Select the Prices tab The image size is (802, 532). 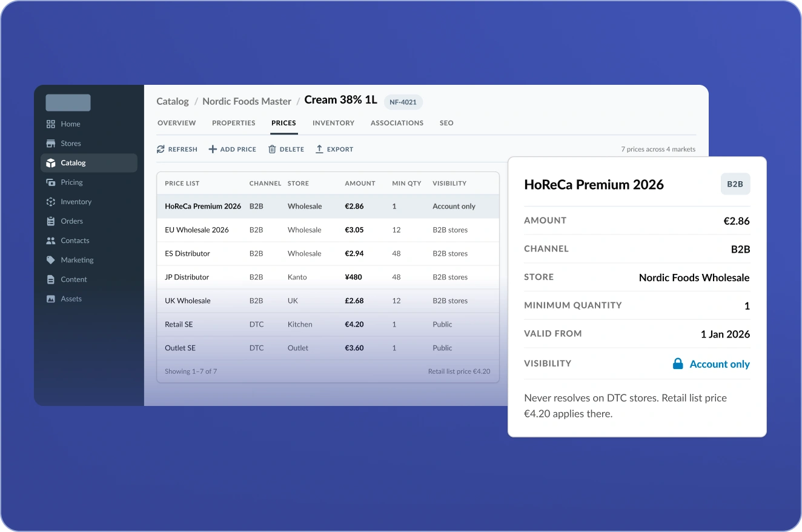pyautogui.click(x=283, y=123)
